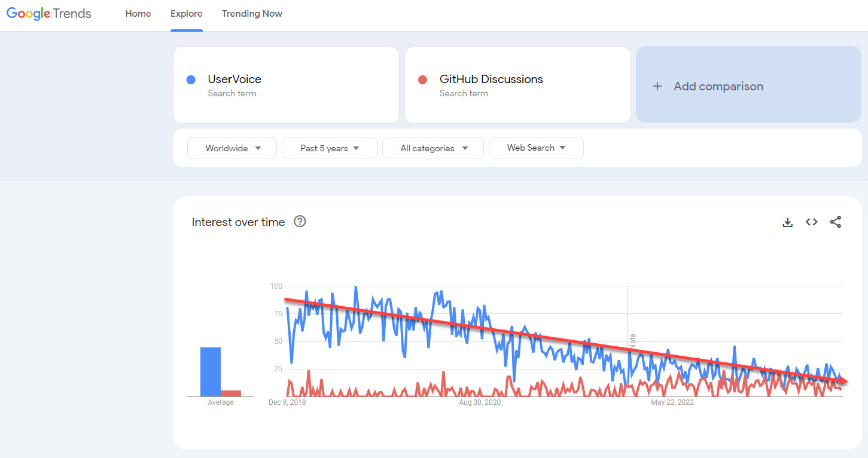Open the Interest over time help icon
868x458 pixels.
(x=300, y=222)
